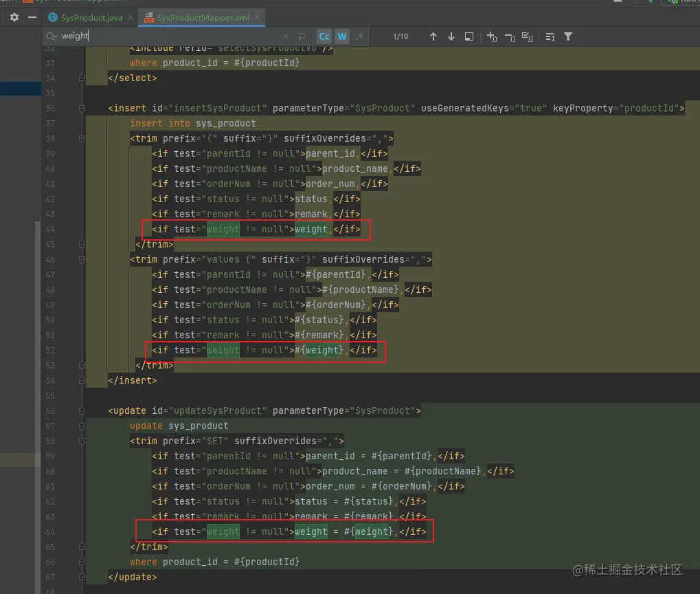Screen dimensions: 700x594
Task: Select all occurrences of weight
Action: (528, 36)
